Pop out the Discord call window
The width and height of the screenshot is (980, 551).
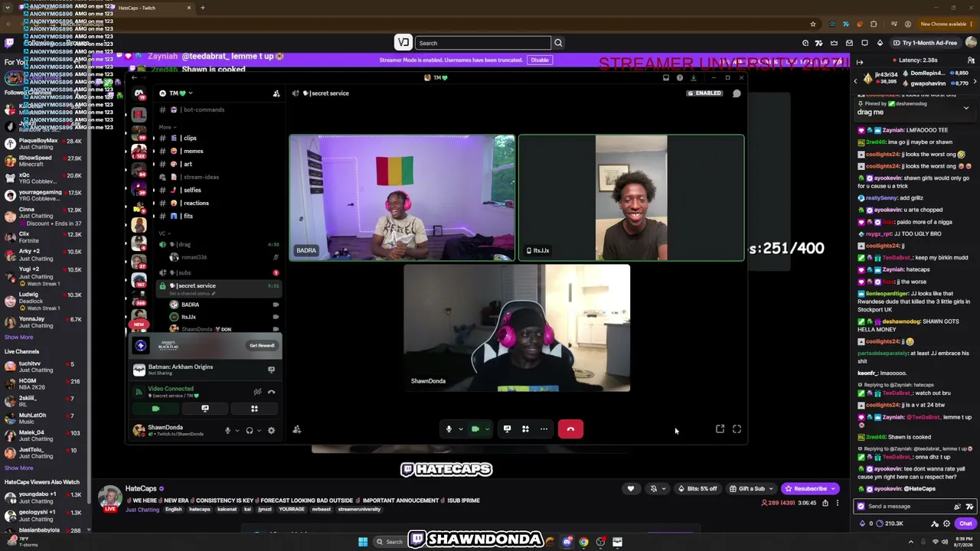point(720,429)
